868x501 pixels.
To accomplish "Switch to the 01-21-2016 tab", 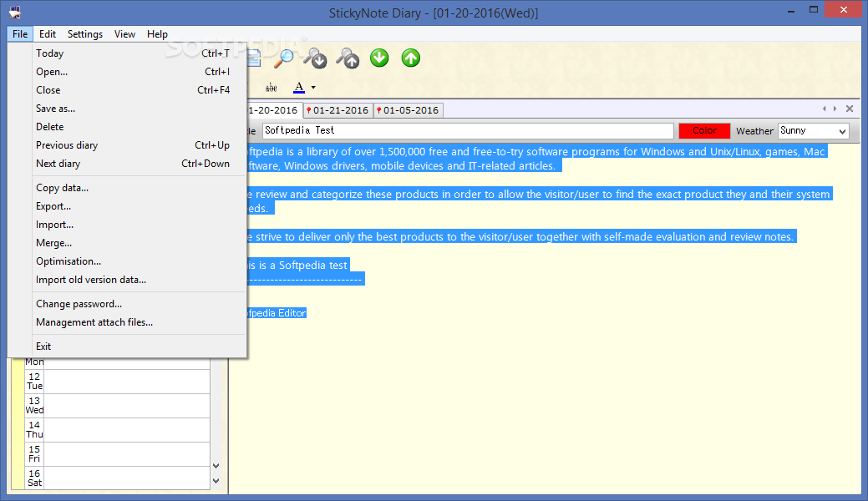I will [338, 110].
